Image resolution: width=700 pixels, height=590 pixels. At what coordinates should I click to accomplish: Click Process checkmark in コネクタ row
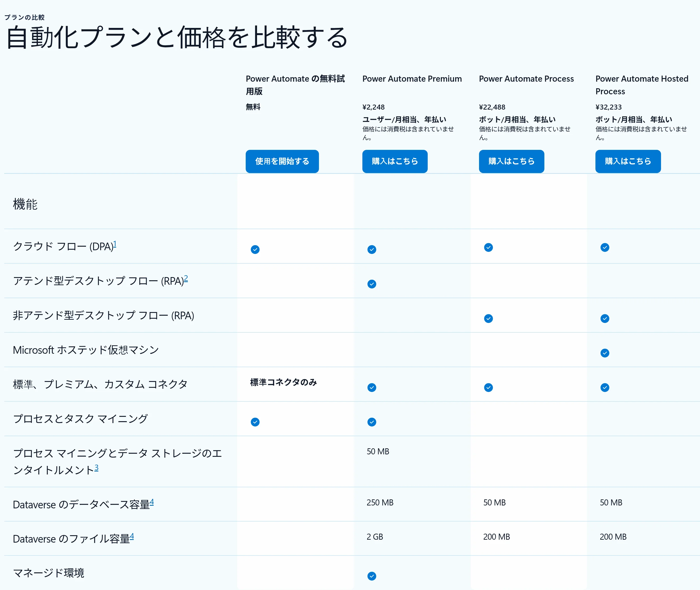click(x=488, y=387)
